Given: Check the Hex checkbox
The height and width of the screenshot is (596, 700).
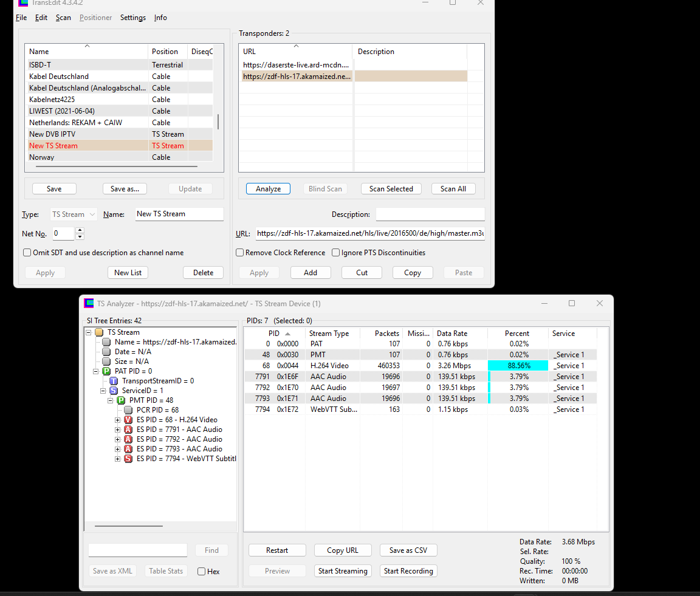Looking at the screenshot, I should [x=202, y=571].
